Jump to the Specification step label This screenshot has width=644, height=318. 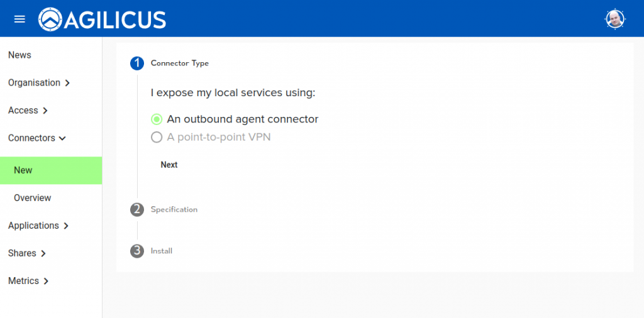click(174, 209)
